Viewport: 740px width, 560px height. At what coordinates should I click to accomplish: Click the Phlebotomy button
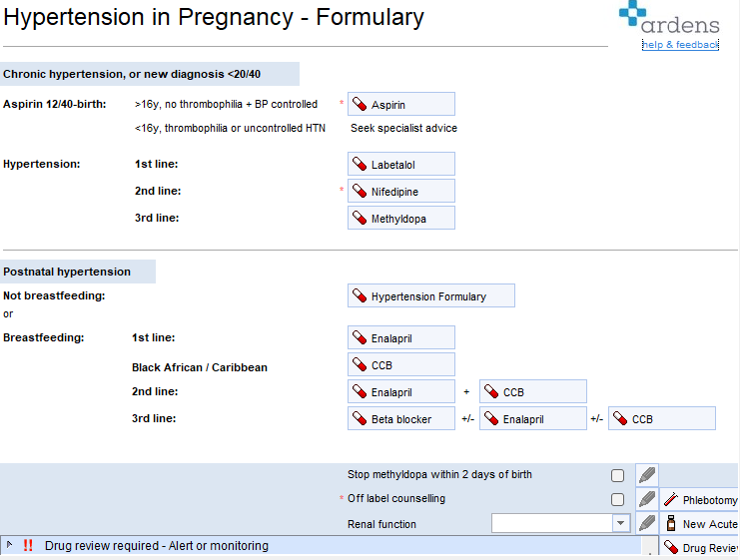[700, 500]
